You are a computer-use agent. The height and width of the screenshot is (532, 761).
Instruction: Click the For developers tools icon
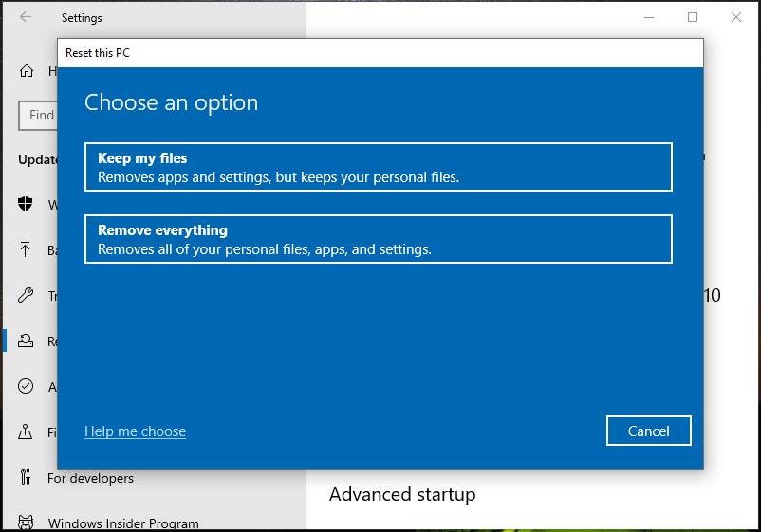26,477
